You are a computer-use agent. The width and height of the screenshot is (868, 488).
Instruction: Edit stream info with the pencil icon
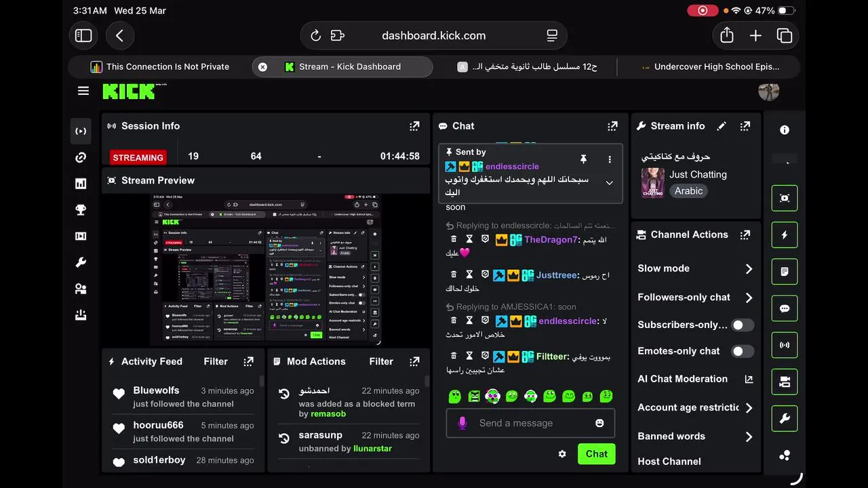722,126
